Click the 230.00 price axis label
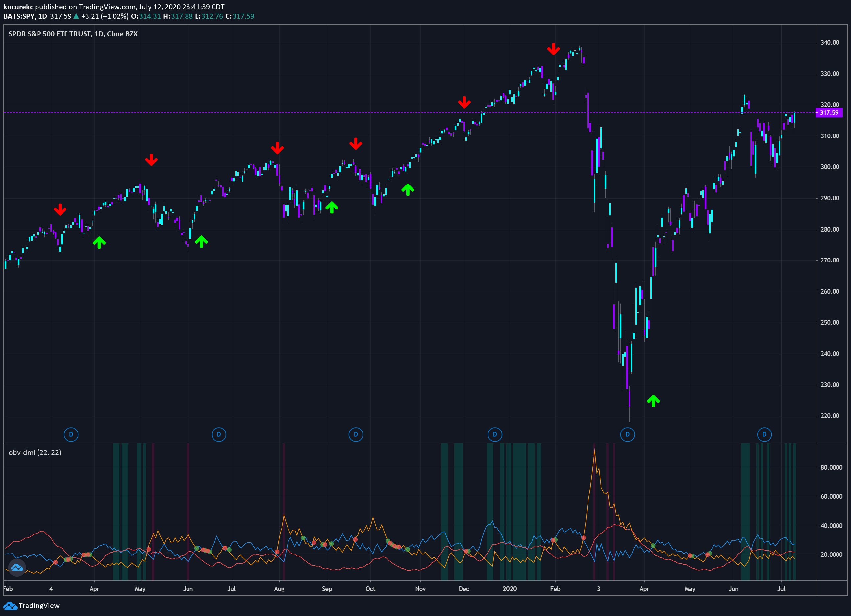The image size is (851, 616). [x=830, y=385]
